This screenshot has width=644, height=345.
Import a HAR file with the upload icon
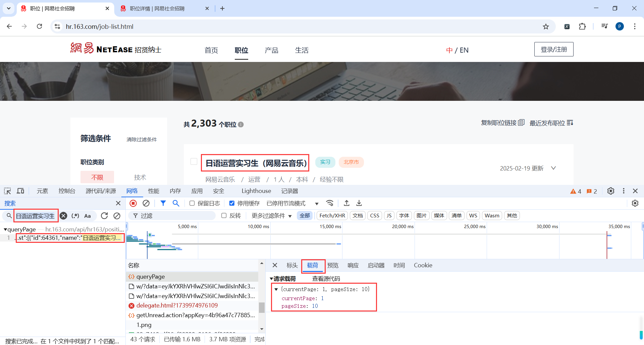[x=347, y=203]
